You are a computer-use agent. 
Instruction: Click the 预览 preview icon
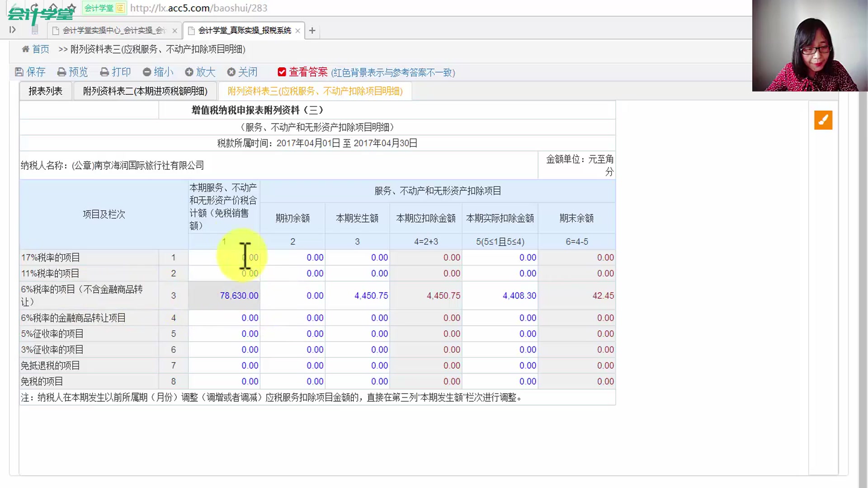click(x=61, y=72)
